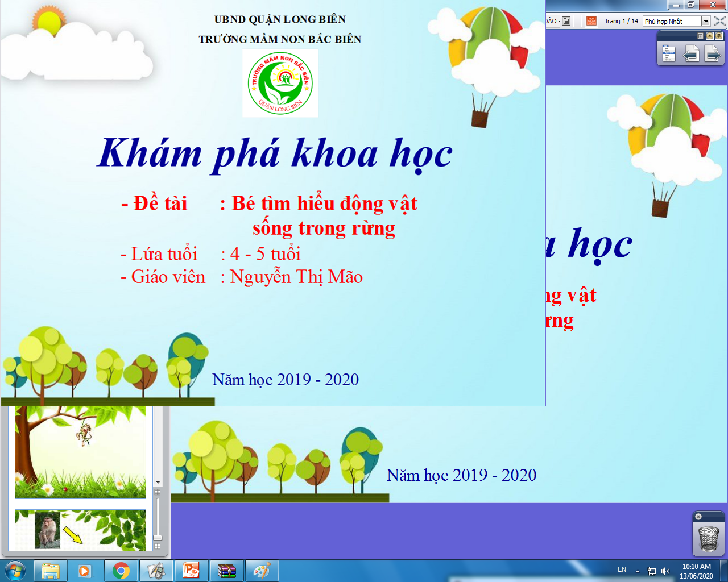728x582 pixels.
Task: Click the page notes icon in top toolbar
Action: (566, 21)
